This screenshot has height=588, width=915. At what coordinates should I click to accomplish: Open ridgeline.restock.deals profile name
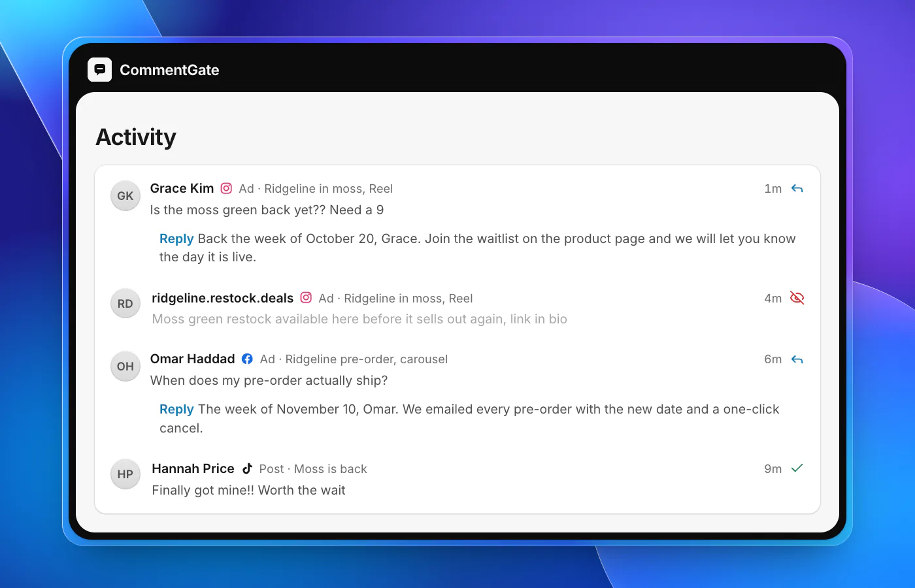point(222,298)
